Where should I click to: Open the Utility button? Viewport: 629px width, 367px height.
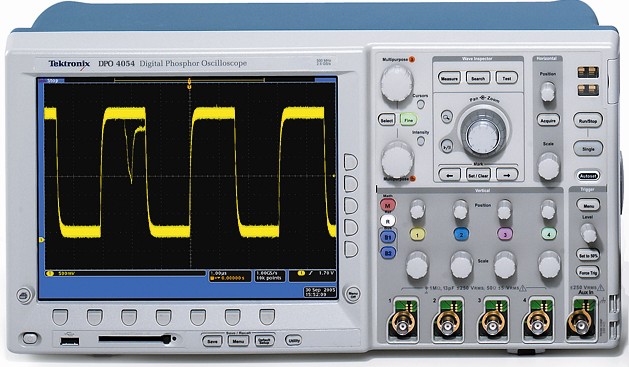coord(293,340)
